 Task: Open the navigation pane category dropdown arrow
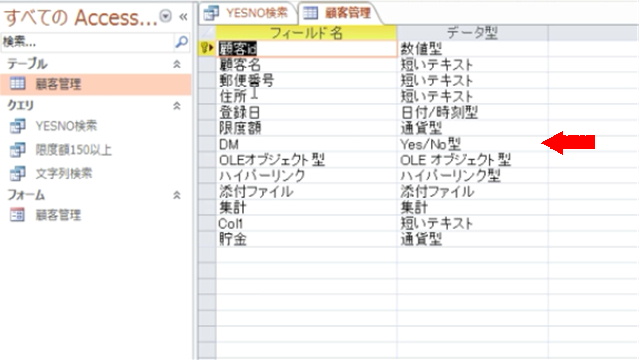166,16
